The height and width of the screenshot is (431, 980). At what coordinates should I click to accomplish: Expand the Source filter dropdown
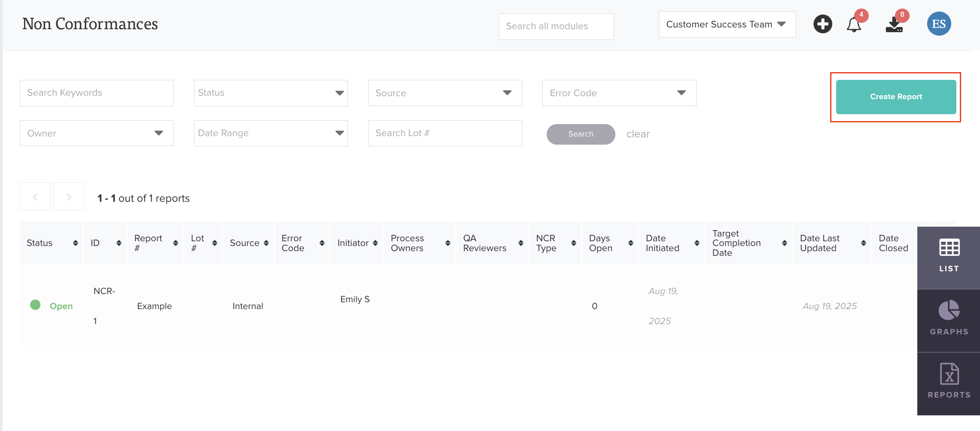coord(445,93)
